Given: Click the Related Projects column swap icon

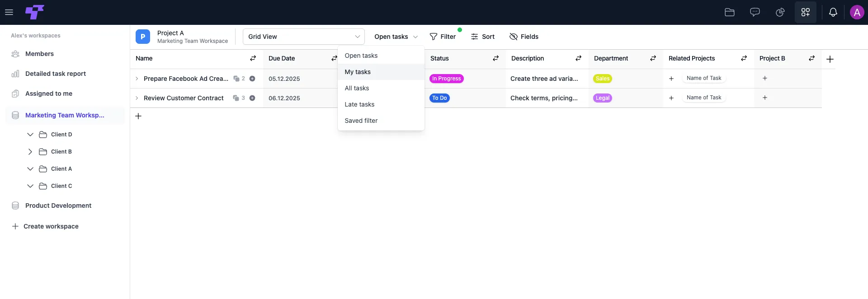Looking at the screenshot, I should point(744,58).
